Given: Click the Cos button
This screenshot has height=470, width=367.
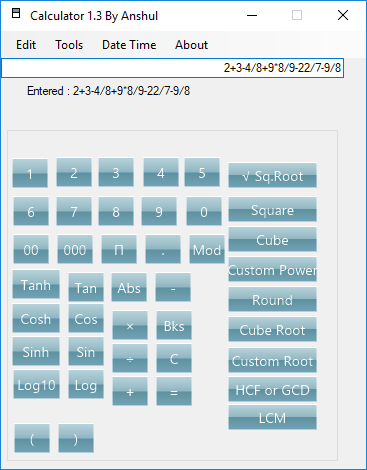Looking at the screenshot, I should click(x=86, y=318).
